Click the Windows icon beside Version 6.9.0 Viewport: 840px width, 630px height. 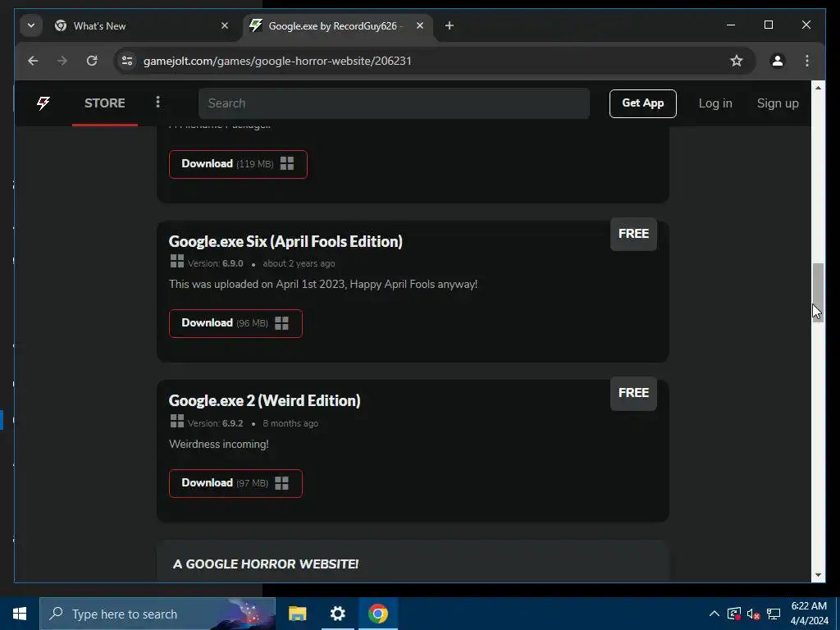click(x=177, y=261)
